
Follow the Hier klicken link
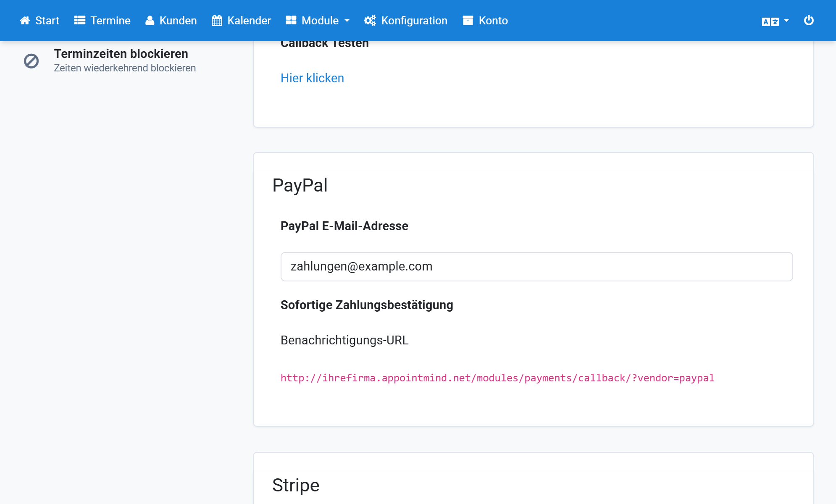pos(312,78)
